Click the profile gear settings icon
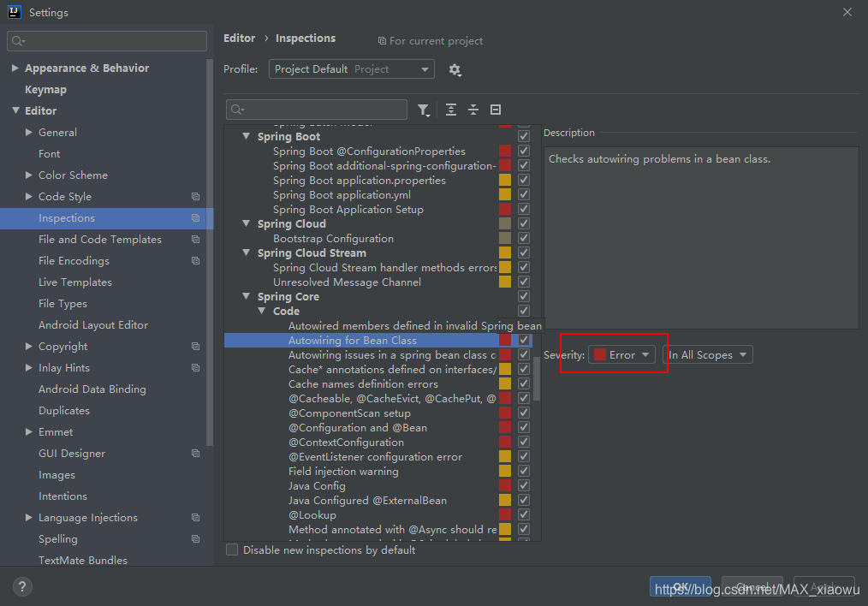The width and height of the screenshot is (868, 606). coord(455,69)
